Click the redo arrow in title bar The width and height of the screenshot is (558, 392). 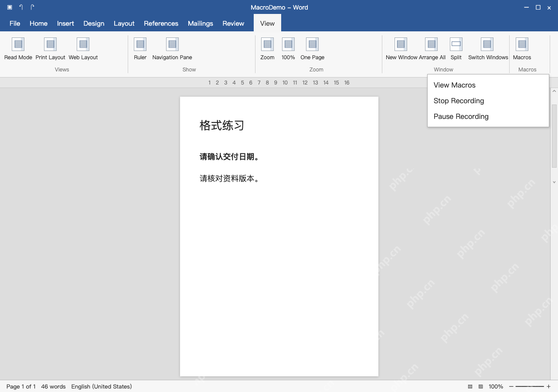pyautogui.click(x=32, y=7)
